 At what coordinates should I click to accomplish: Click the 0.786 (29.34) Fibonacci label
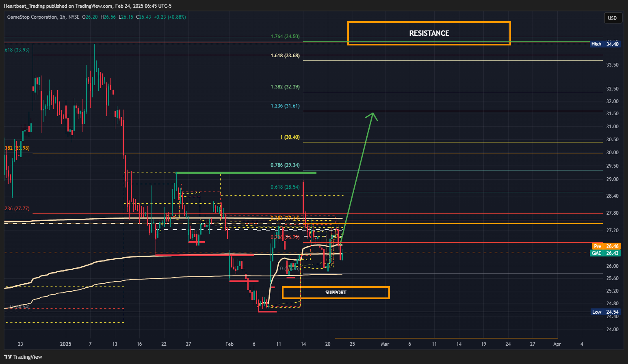pos(285,165)
